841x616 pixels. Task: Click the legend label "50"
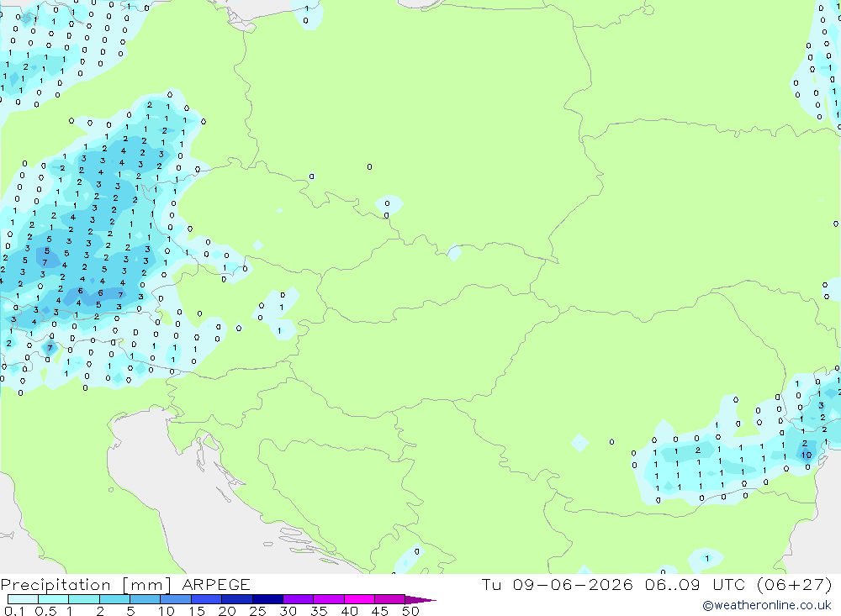[410, 611]
